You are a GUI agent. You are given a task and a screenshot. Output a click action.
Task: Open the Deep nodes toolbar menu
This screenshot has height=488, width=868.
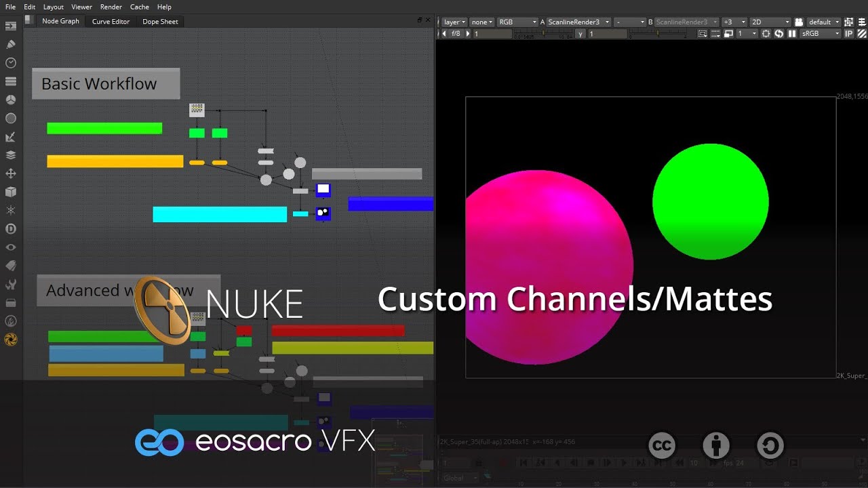click(11, 228)
